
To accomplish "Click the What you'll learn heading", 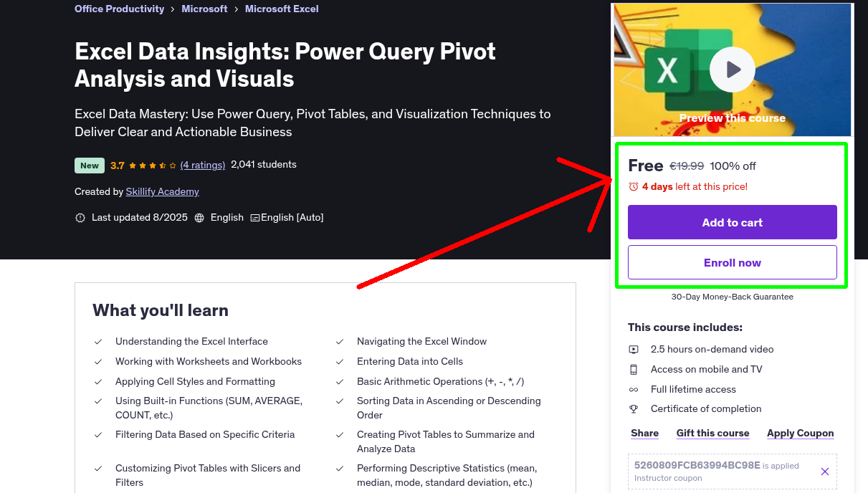I will [161, 310].
